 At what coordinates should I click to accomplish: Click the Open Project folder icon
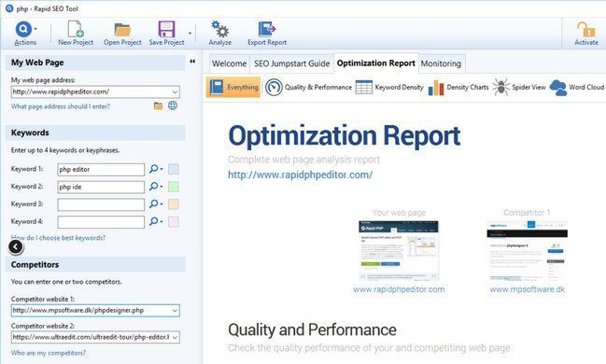[122, 29]
